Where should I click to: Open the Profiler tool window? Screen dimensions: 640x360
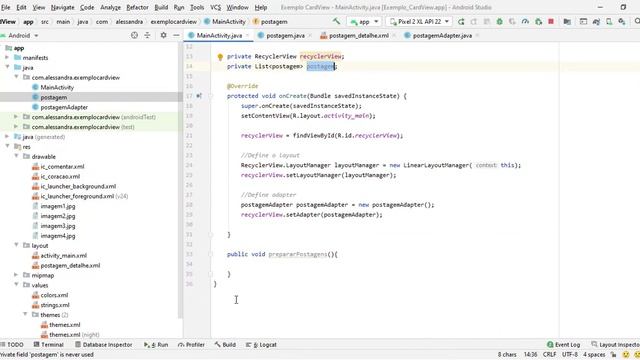point(191,345)
